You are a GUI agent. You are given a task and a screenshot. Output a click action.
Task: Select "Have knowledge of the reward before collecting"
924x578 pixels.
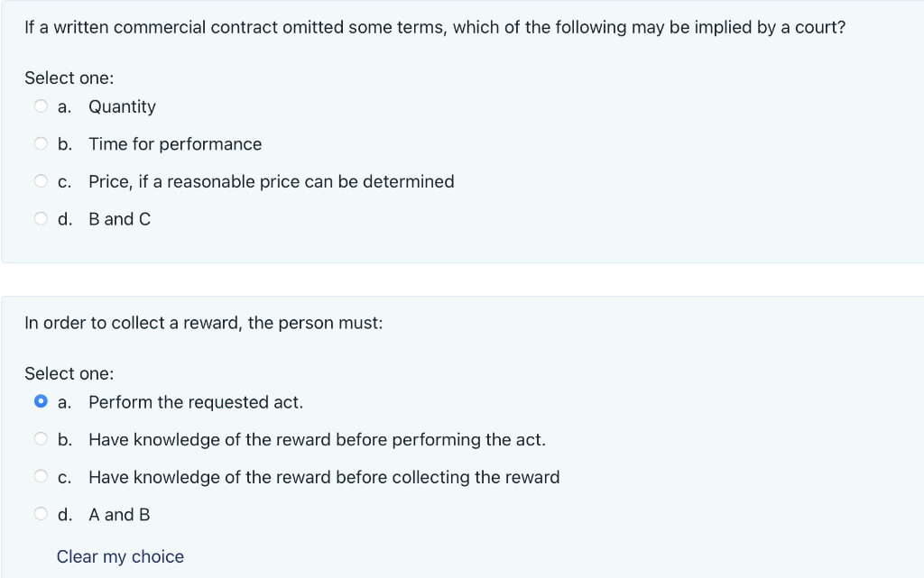tap(41, 476)
